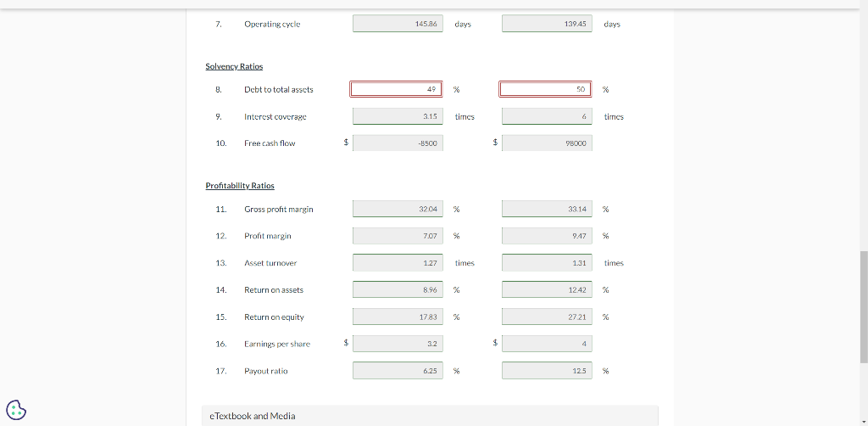Click the Payout ratio label
Image resolution: width=868 pixels, height=426 pixels.
pyautogui.click(x=265, y=371)
